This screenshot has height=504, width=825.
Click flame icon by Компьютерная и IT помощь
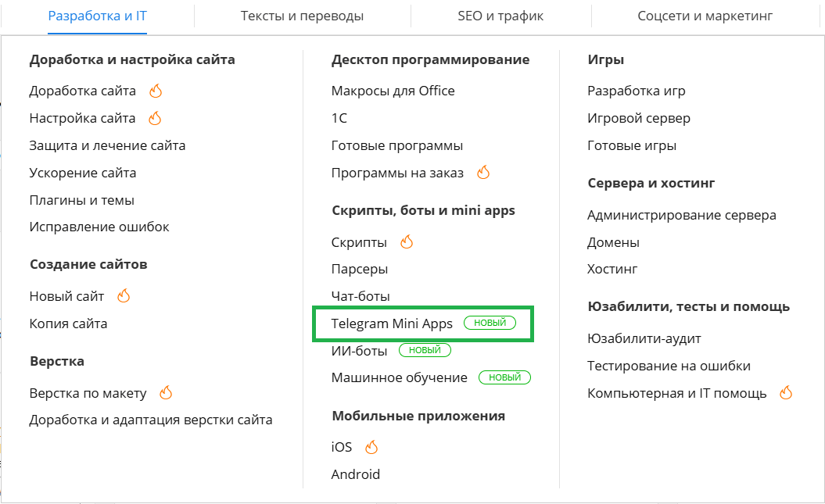tap(786, 393)
